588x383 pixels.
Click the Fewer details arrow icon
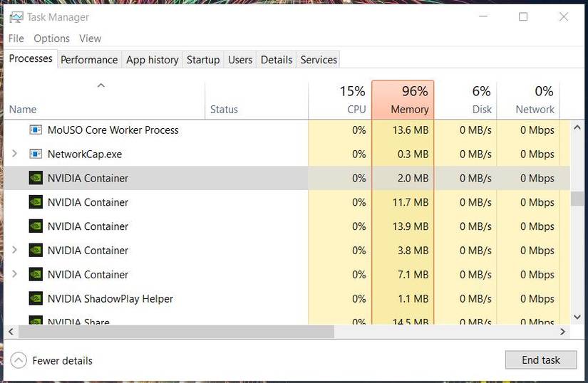point(19,360)
